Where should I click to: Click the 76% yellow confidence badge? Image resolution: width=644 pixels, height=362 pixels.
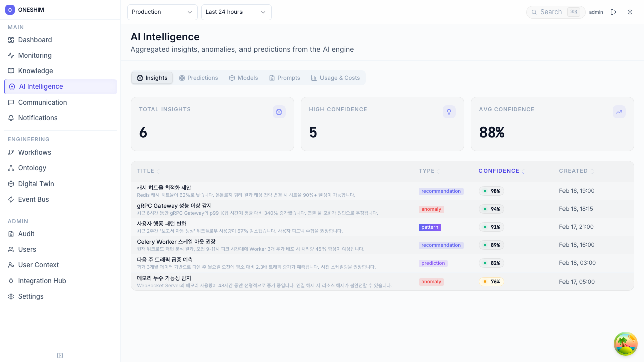pos(492,282)
